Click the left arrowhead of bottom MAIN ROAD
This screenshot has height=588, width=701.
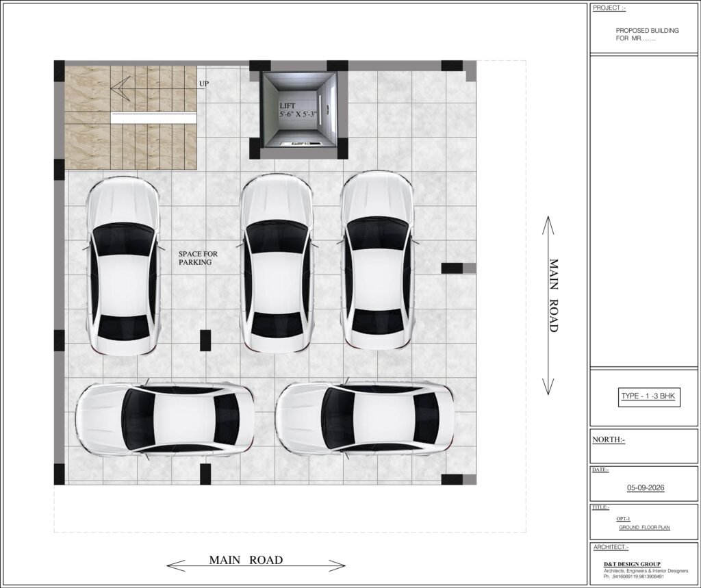point(176,565)
